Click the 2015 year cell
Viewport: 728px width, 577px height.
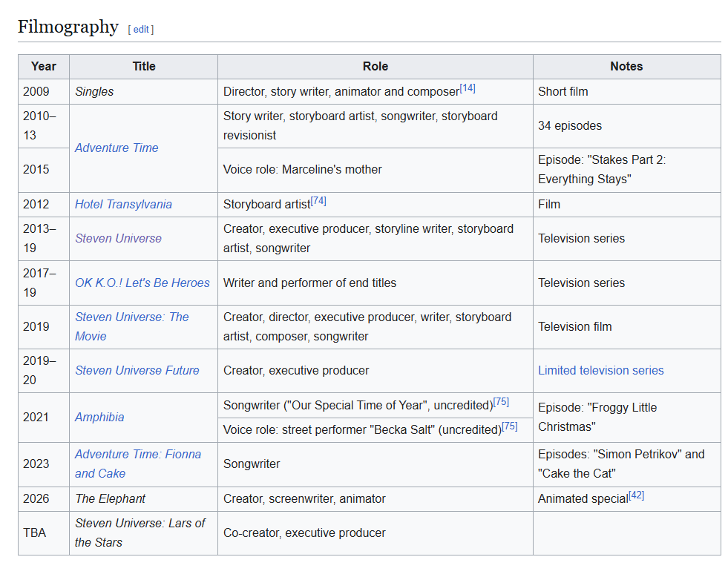(x=44, y=170)
